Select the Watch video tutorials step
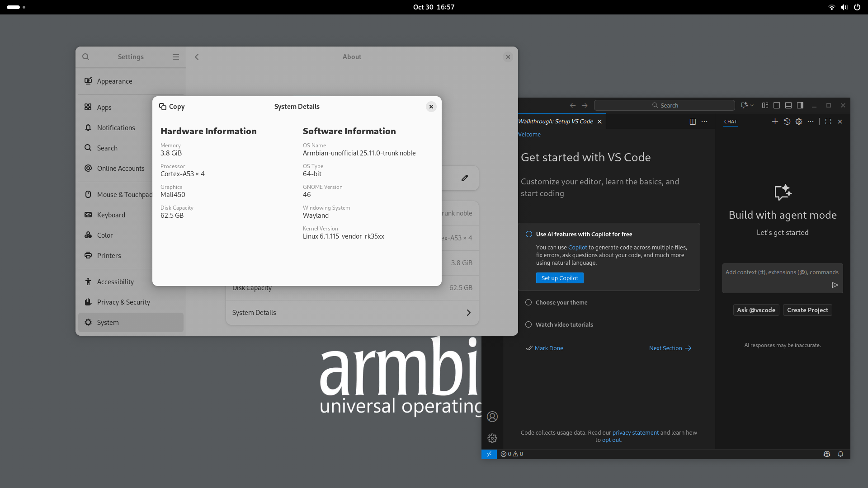Viewport: 868px width, 488px height. point(564,325)
